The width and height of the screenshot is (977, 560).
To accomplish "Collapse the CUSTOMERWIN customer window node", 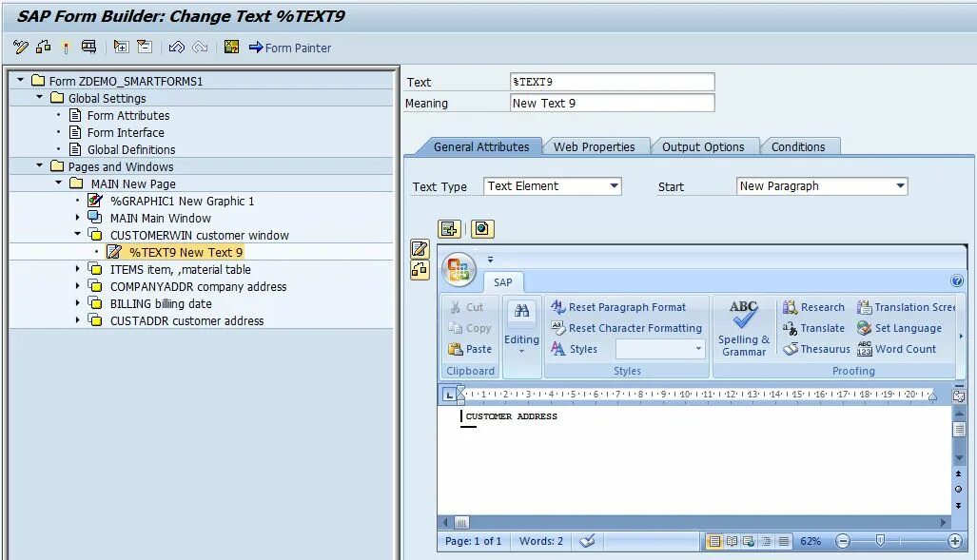I will tap(78, 234).
